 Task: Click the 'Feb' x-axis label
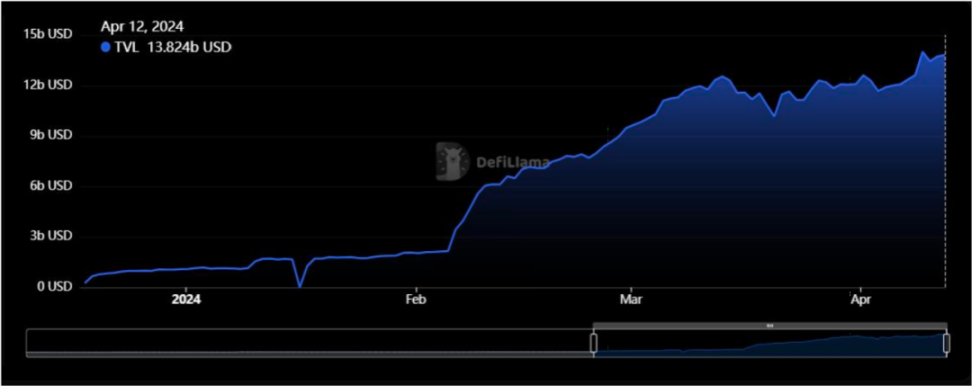click(416, 300)
